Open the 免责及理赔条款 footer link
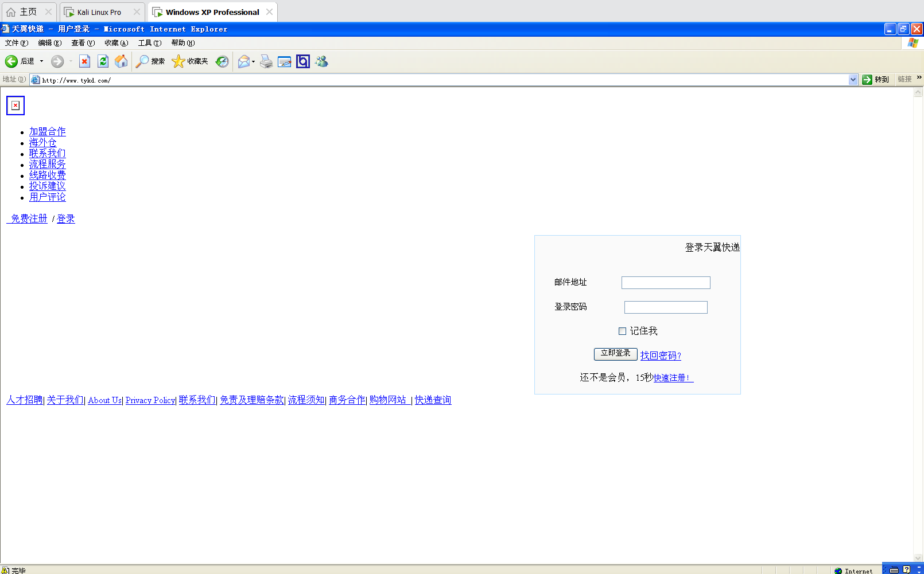The image size is (924, 574). coord(252,400)
